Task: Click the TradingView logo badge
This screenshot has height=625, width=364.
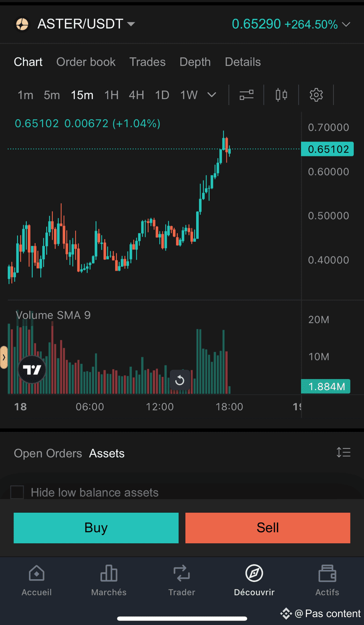Action: (32, 369)
